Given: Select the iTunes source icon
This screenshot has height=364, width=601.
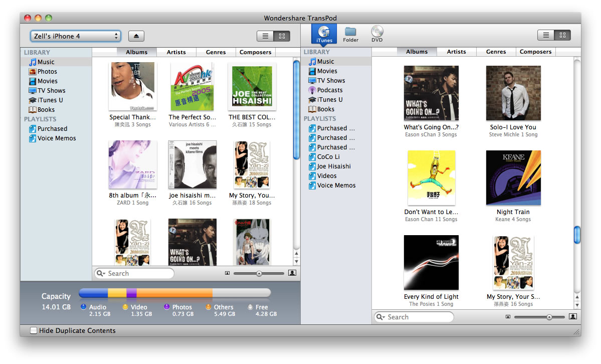Looking at the screenshot, I should 324,34.
